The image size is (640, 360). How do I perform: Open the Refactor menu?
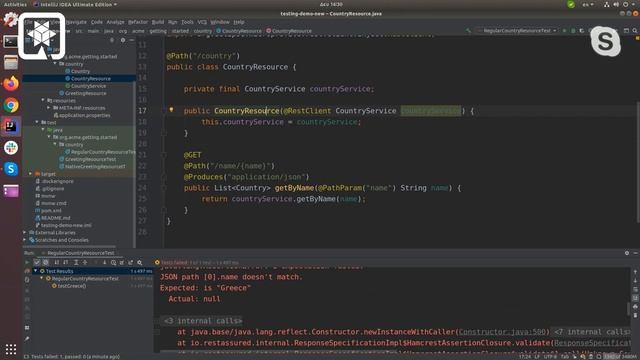coord(138,22)
